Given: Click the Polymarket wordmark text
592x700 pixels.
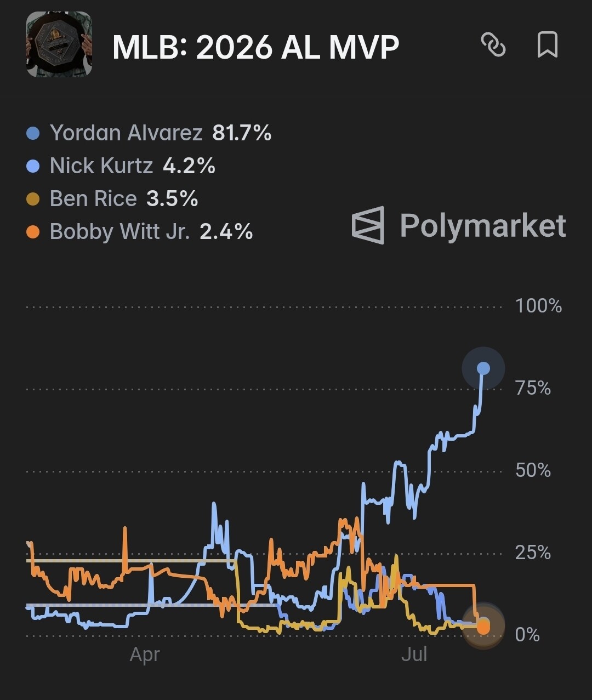Looking at the screenshot, I should point(483,225).
